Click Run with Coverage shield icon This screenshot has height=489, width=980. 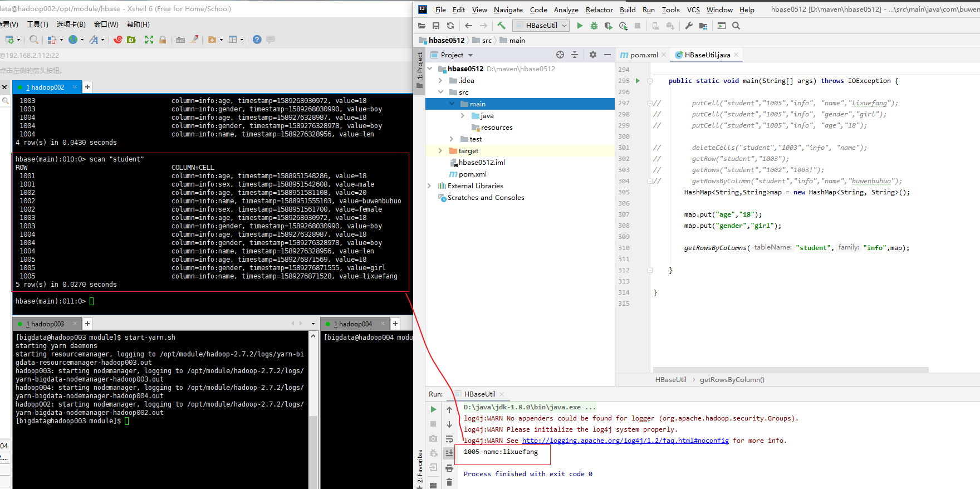click(608, 26)
